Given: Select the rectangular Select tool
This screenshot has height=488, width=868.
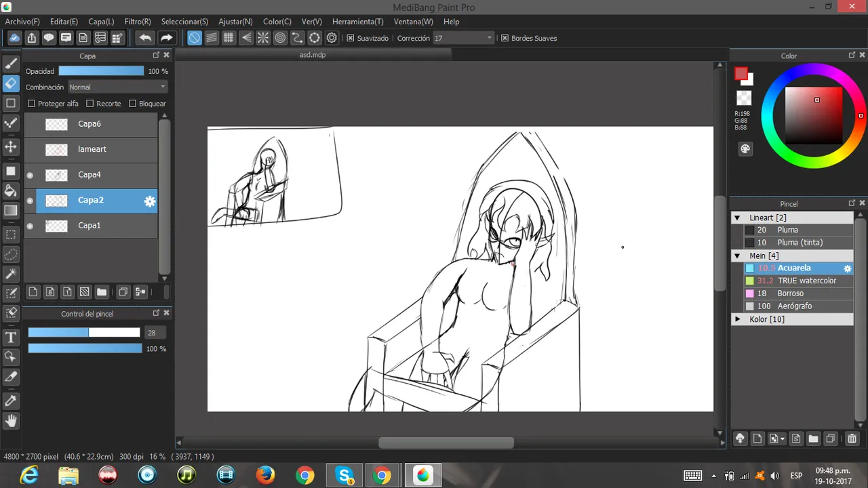Looking at the screenshot, I should [11, 235].
